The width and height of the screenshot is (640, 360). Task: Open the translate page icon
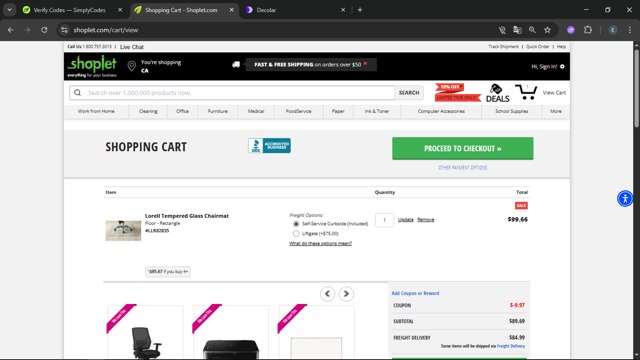pyautogui.click(x=517, y=30)
